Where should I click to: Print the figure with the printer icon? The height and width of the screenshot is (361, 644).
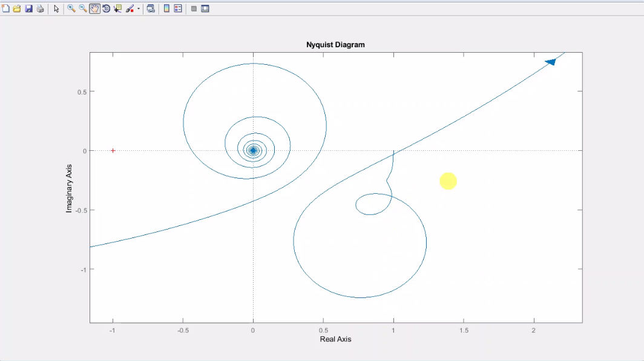click(x=40, y=9)
